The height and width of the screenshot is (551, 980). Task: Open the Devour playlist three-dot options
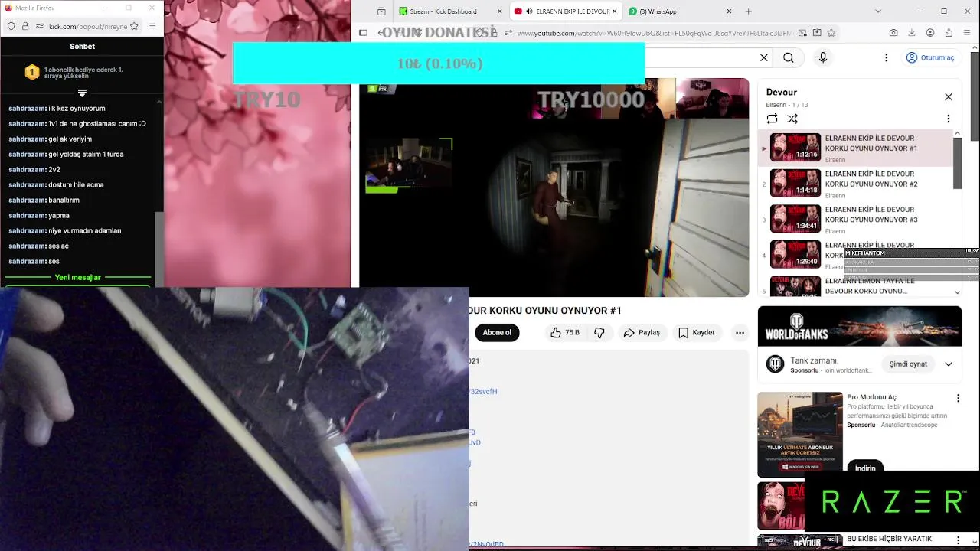(x=949, y=119)
